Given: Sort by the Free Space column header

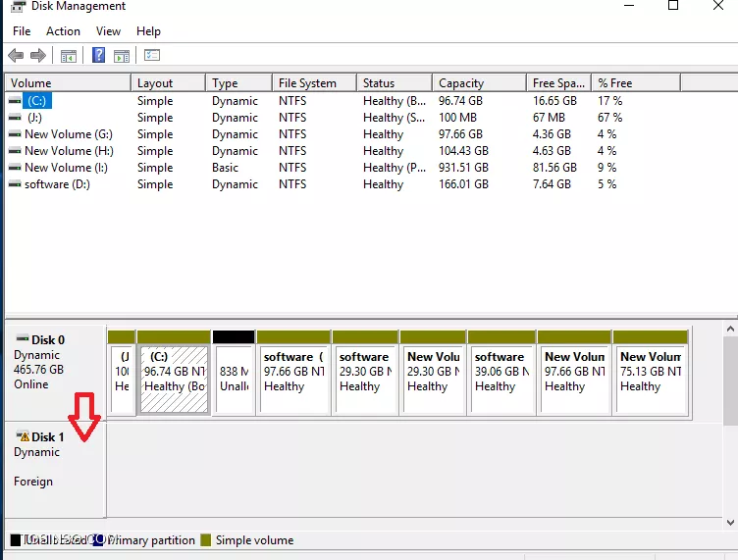Looking at the screenshot, I should (558, 82).
